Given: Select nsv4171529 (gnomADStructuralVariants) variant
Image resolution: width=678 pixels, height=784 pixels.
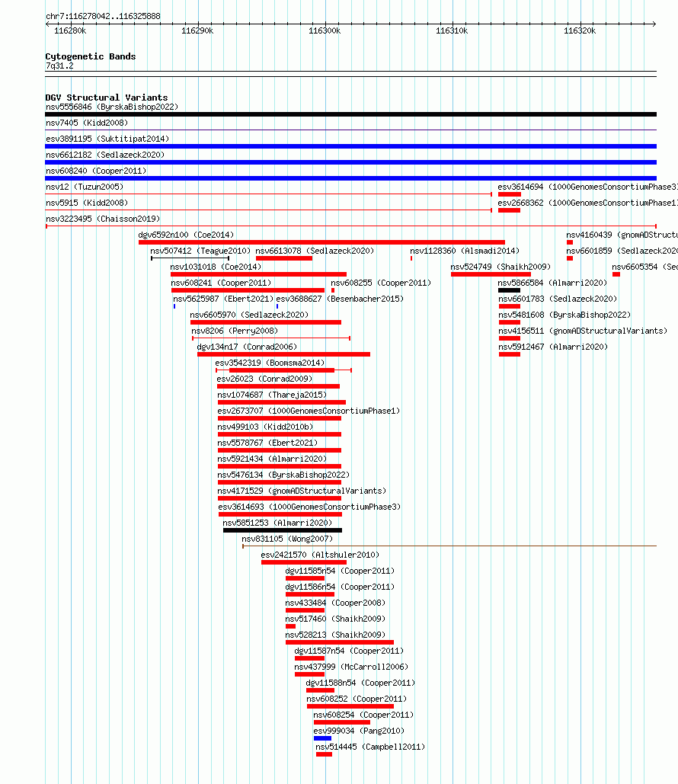Looking at the screenshot, I should pyautogui.click(x=302, y=491).
